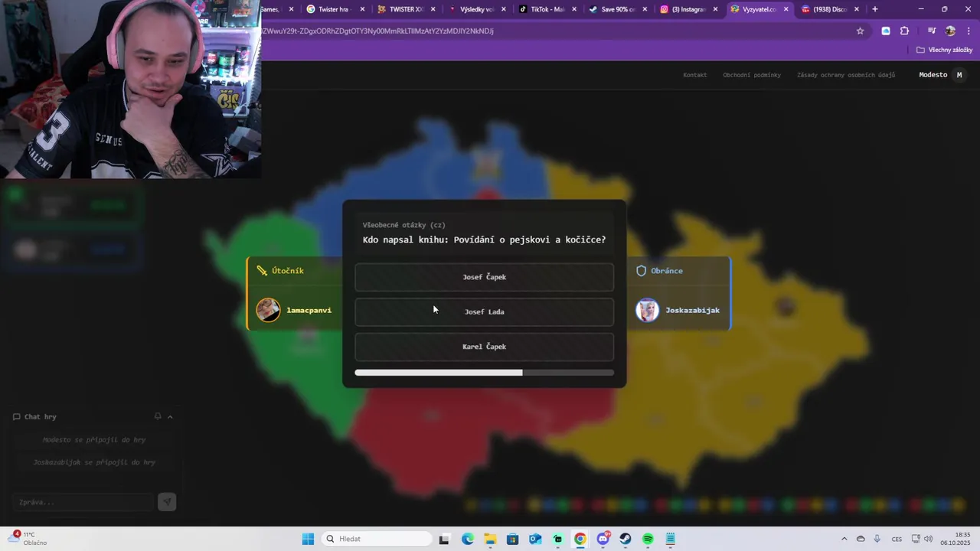
Task: Open weather widget 11°C Oblačno
Action: pos(29,539)
